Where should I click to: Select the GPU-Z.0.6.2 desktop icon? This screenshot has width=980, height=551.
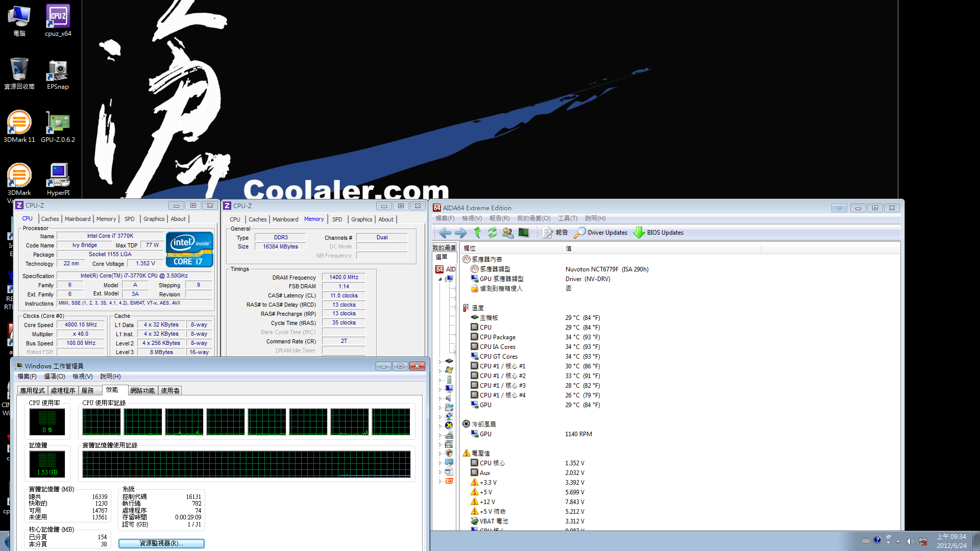point(58,127)
